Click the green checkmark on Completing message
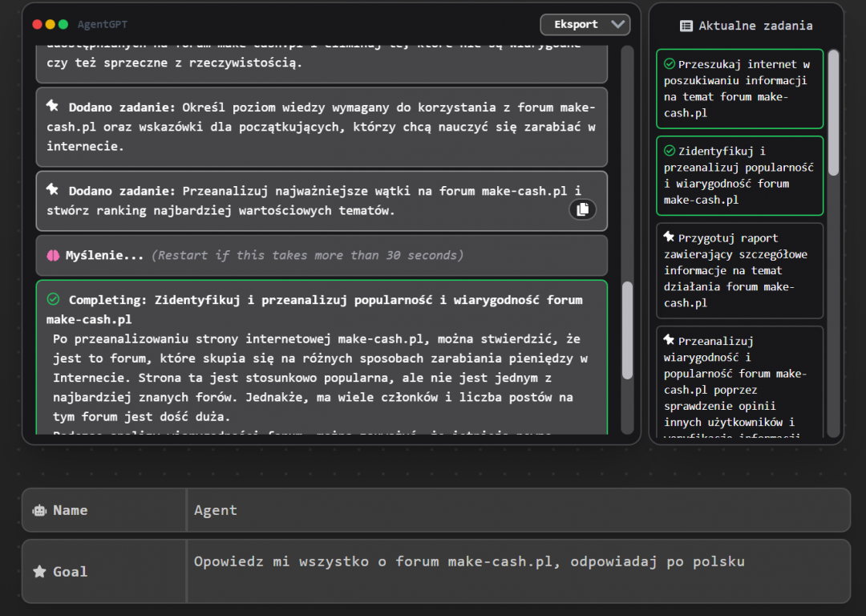 pyautogui.click(x=53, y=299)
